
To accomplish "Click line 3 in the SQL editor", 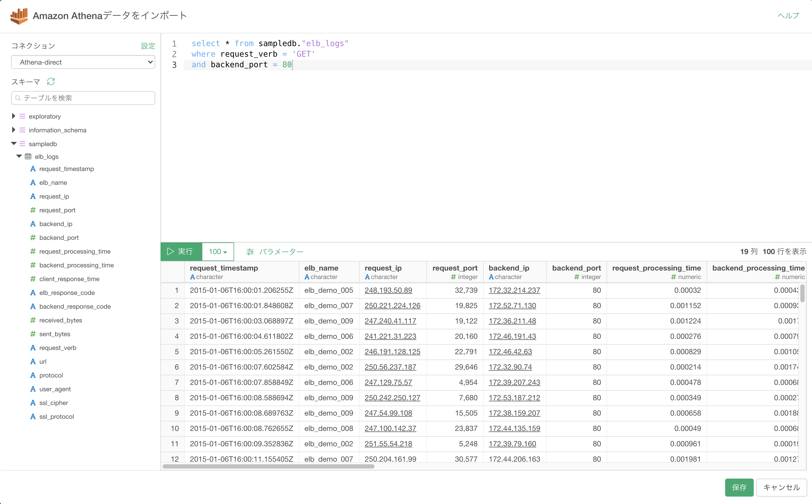I will [497, 65].
